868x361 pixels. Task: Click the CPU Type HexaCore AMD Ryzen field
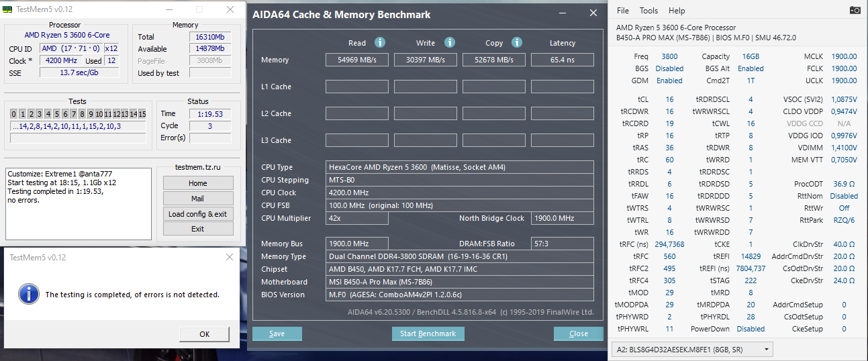click(x=460, y=167)
